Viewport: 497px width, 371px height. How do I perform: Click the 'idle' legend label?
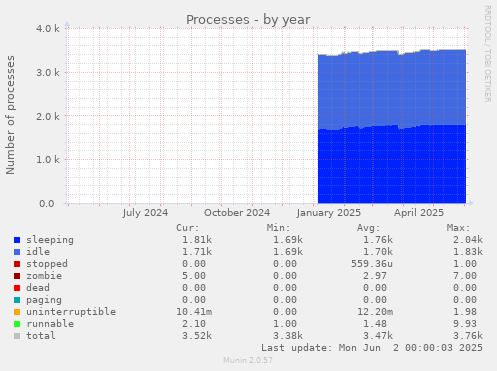pyautogui.click(x=38, y=252)
